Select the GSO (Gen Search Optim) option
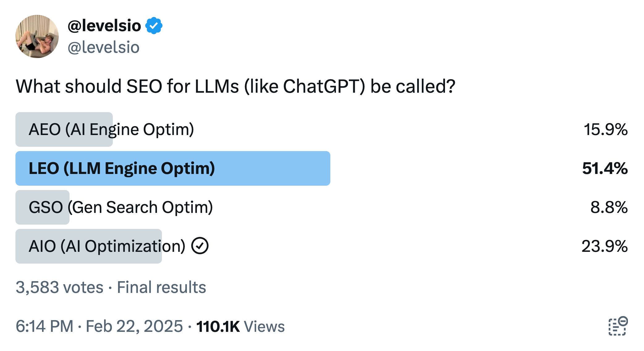The width and height of the screenshot is (644, 351). (x=121, y=207)
